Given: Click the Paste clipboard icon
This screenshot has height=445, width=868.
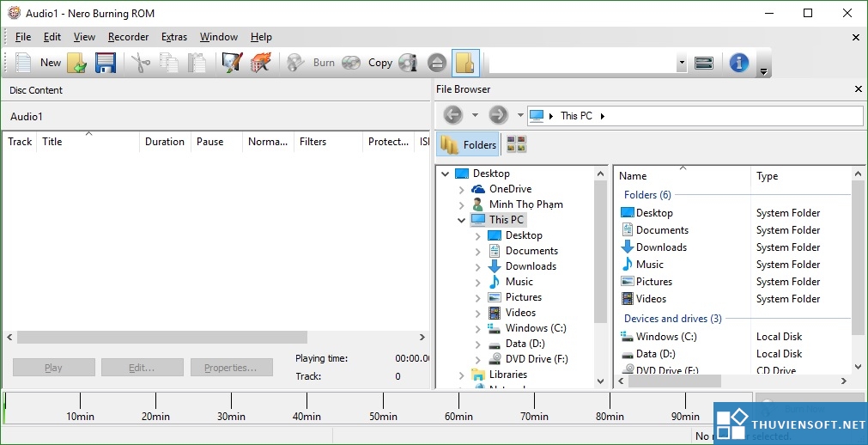Looking at the screenshot, I should (197, 63).
